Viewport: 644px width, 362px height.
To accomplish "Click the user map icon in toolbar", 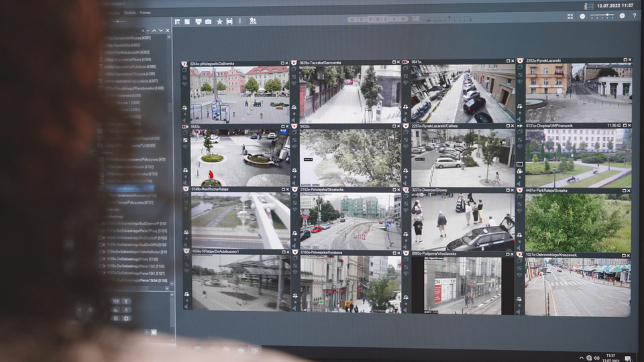I will point(253,21).
